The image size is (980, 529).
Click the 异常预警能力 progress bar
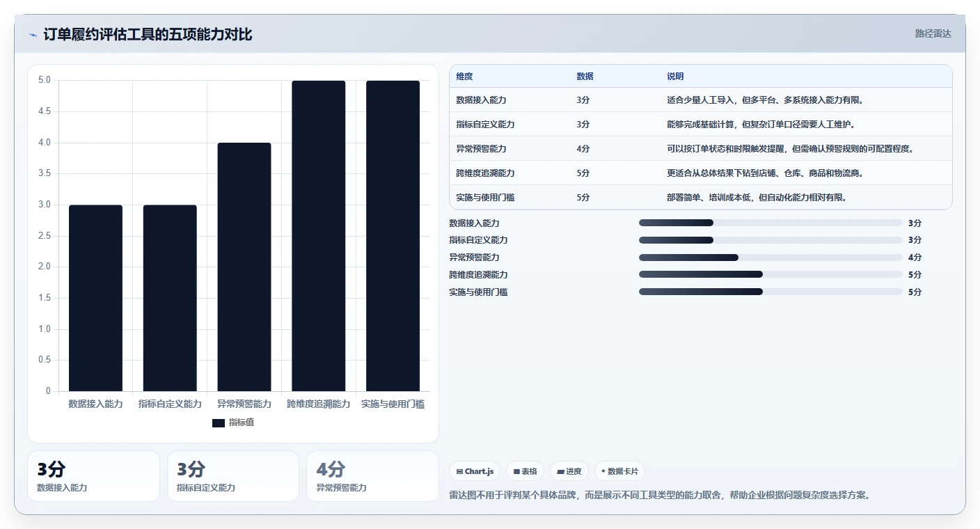[x=770, y=258]
